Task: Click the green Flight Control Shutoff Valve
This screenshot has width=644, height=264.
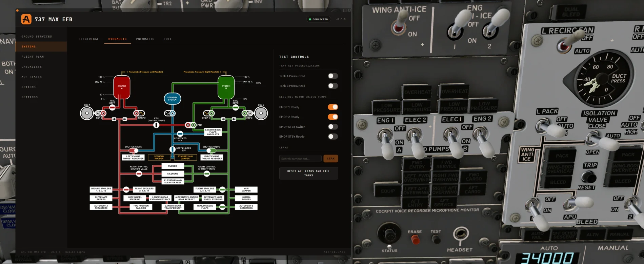Action: click(x=207, y=174)
